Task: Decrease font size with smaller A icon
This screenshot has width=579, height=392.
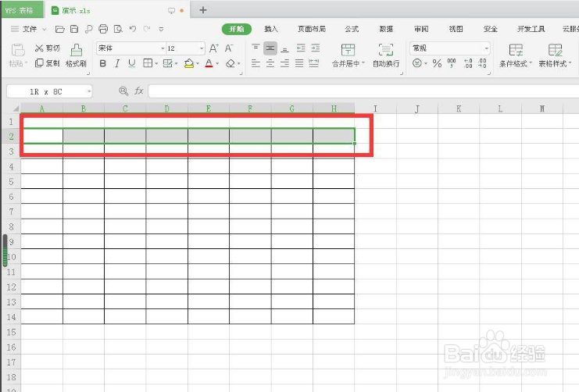Action: pyautogui.click(x=229, y=48)
